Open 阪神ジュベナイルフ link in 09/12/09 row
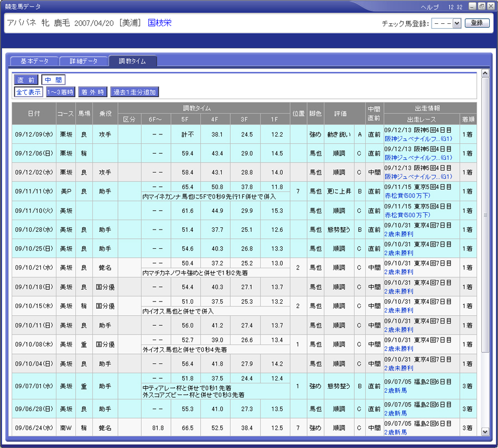This screenshot has height=448, width=498. [x=418, y=138]
